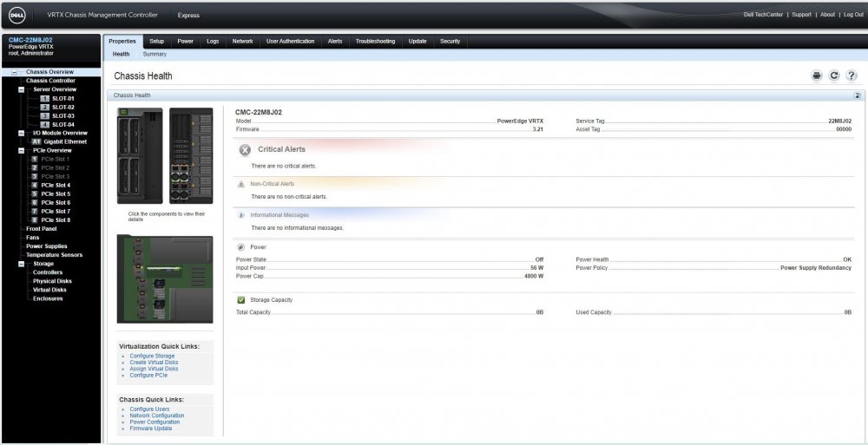Collapse the Storage tree node
868x445 pixels.
click(21, 264)
